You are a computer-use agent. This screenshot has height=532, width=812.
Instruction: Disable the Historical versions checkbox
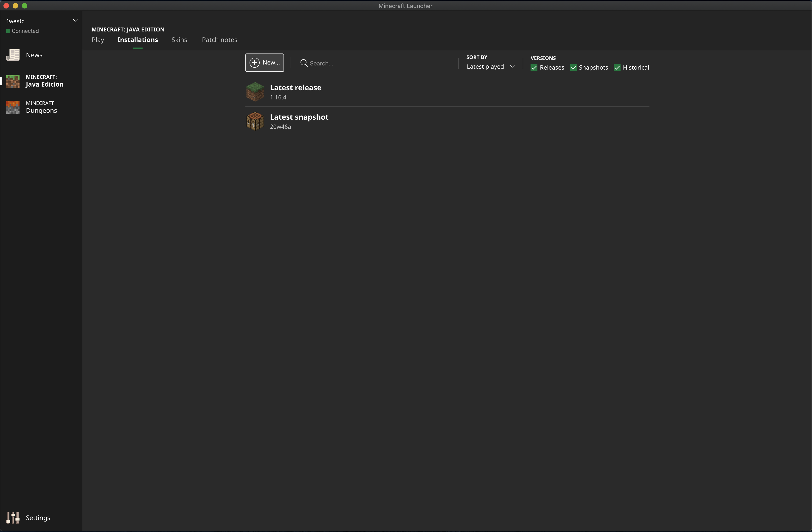(x=617, y=68)
